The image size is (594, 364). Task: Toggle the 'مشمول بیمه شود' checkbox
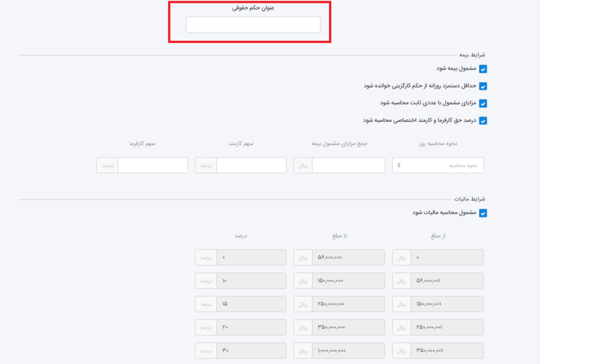(x=483, y=69)
